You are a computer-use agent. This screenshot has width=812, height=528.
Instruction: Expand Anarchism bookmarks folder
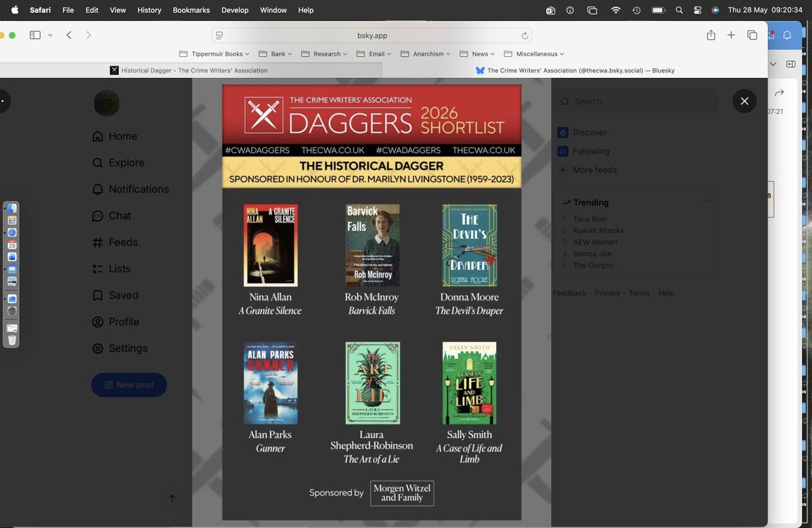point(426,54)
